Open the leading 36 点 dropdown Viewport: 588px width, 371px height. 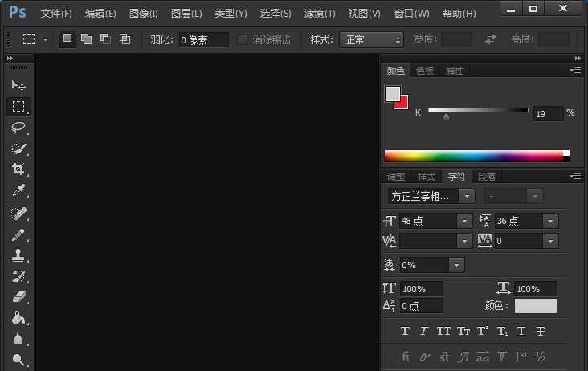[550, 221]
